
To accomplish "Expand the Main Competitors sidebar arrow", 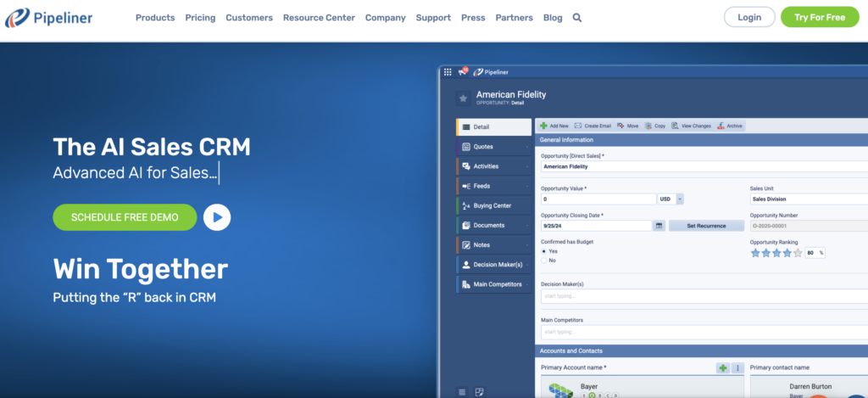I will click(527, 284).
